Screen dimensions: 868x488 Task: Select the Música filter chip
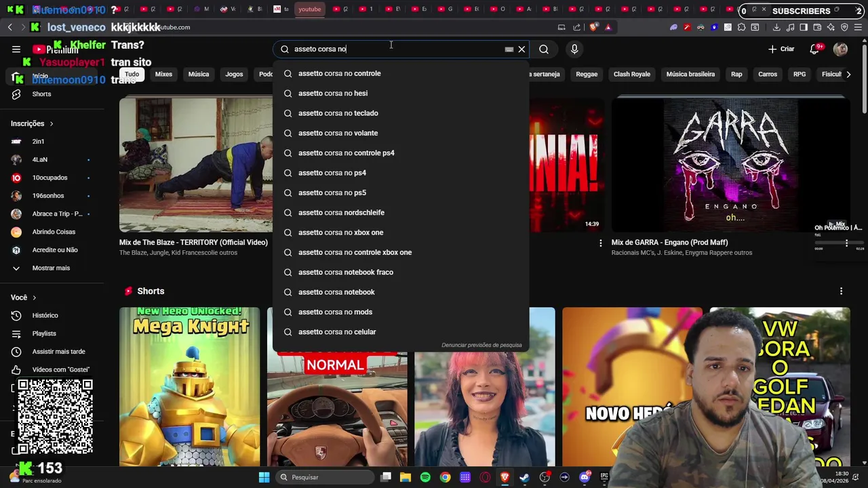pyautogui.click(x=199, y=74)
